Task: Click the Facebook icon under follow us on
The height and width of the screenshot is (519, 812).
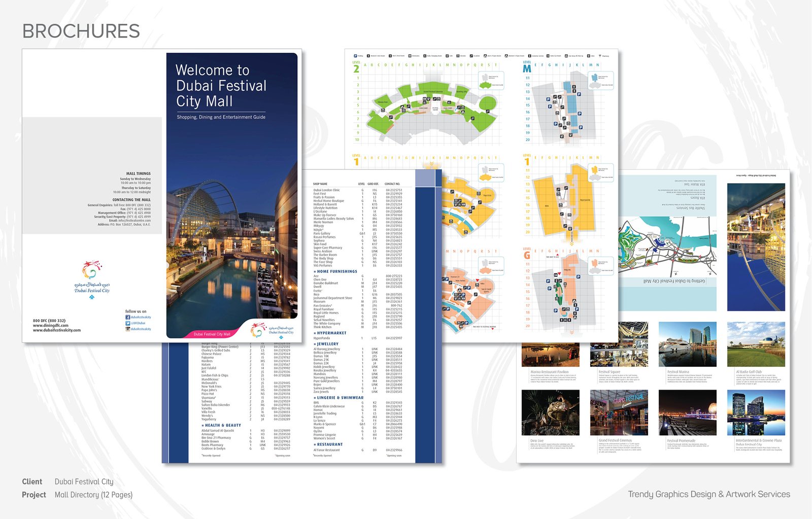Action: tap(128, 317)
